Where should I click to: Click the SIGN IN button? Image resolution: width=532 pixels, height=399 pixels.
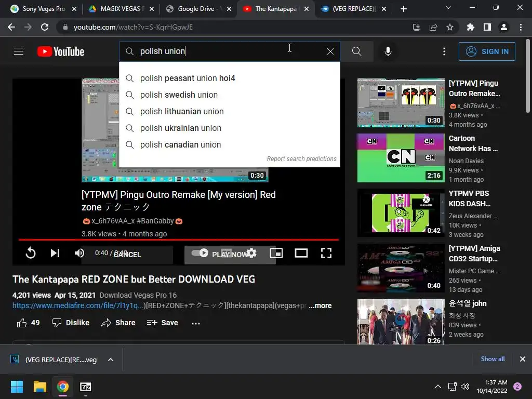[487, 51]
